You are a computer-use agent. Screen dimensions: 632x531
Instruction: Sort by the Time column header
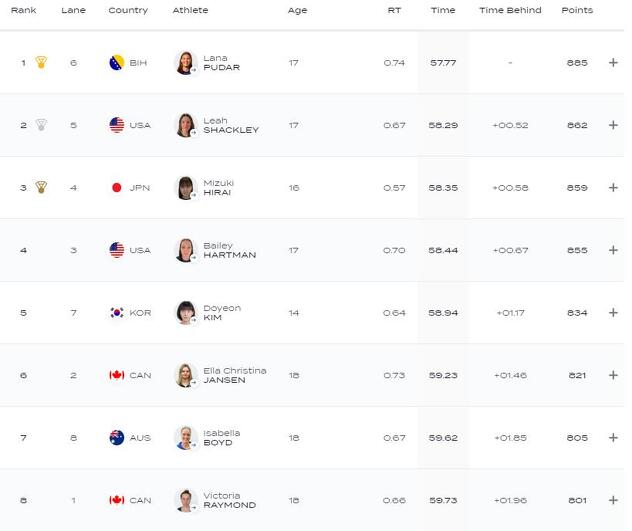[443, 10]
